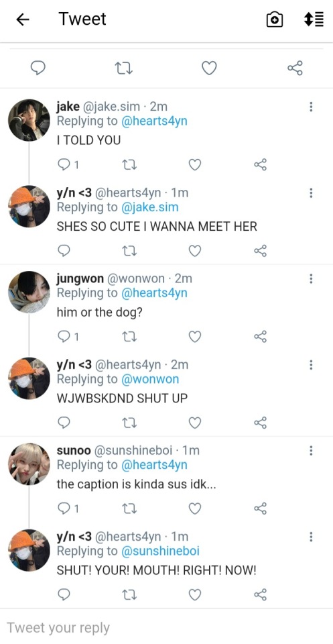Screen dimensions: 333x644
Task: Like jake's "I TOLD YOU" reply
Action: [195, 165]
